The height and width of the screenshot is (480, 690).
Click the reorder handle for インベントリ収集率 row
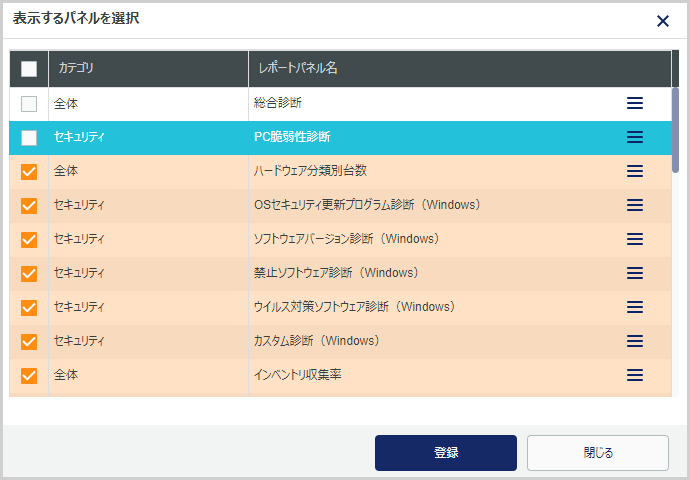635,375
